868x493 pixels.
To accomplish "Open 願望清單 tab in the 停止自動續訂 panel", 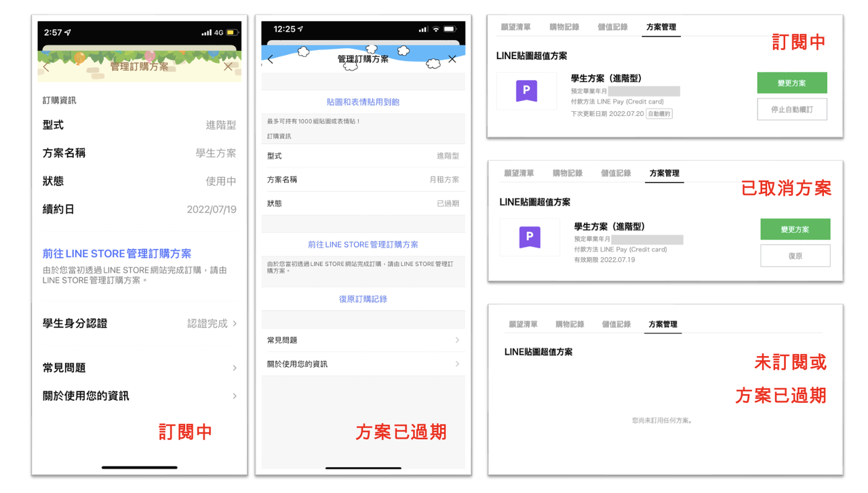I will [515, 27].
